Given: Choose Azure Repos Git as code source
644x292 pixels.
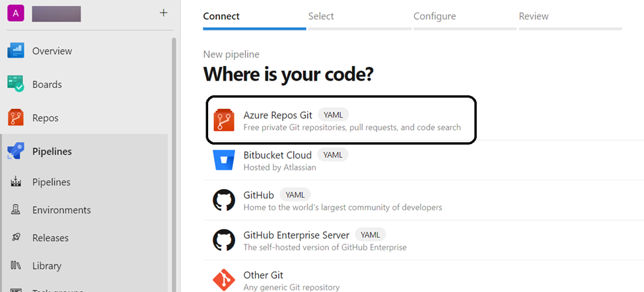Looking at the screenshot, I should (x=277, y=115).
